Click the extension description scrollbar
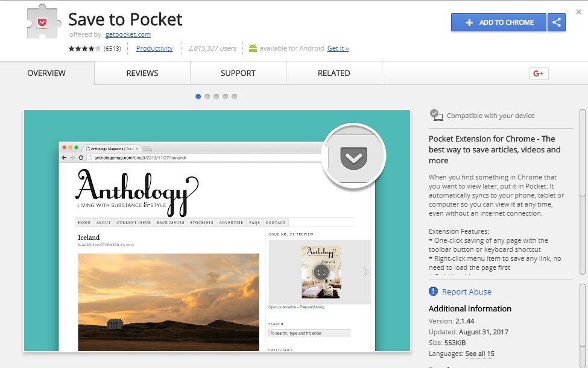This screenshot has width=588, height=368. click(x=583, y=192)
